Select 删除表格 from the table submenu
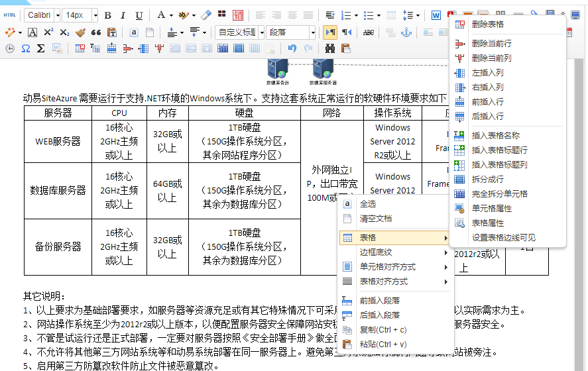The width and height of the screenshot is (588, 371). tap(487, 24)
